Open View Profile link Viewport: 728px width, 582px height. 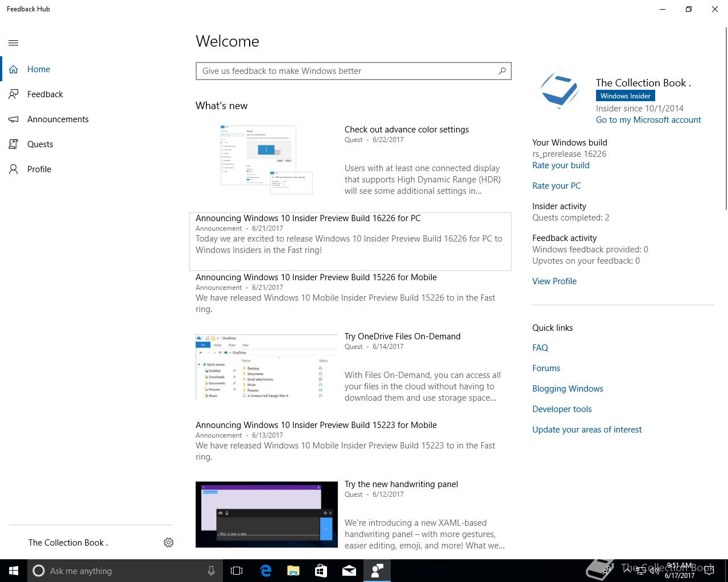click(555, 281)
